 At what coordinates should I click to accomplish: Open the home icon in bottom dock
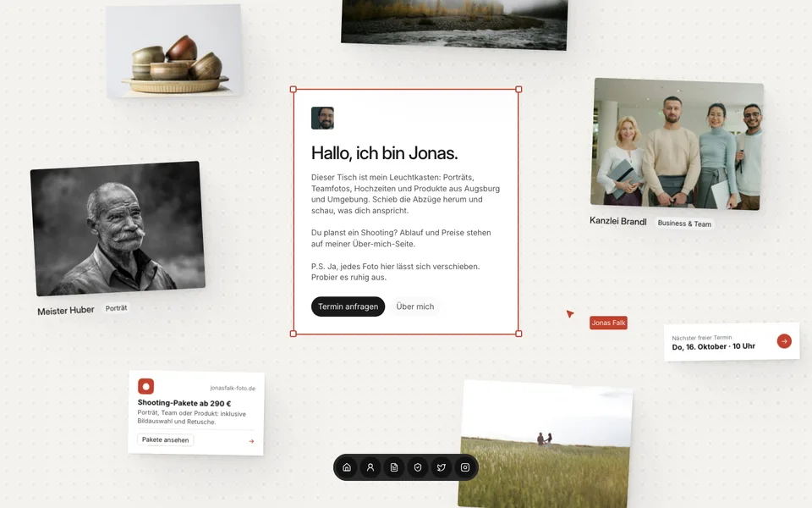tap(347, 467)
